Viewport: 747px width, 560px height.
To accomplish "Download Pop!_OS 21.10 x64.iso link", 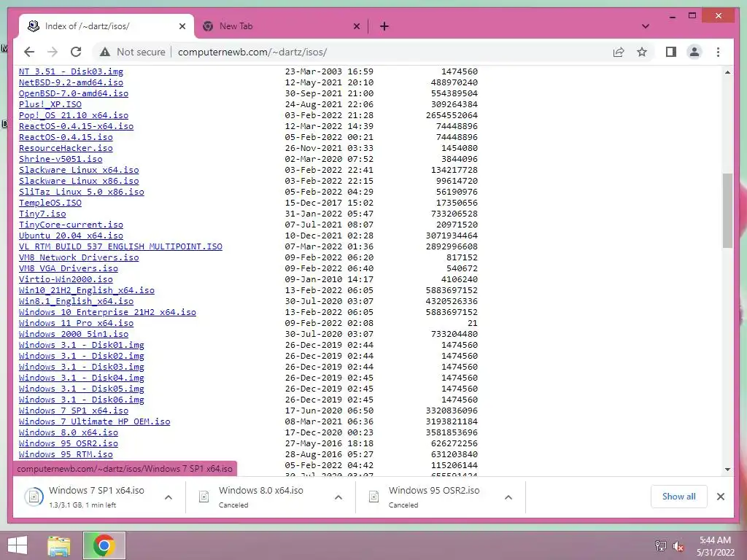I will pyautogui.click(x=74, y=115).
